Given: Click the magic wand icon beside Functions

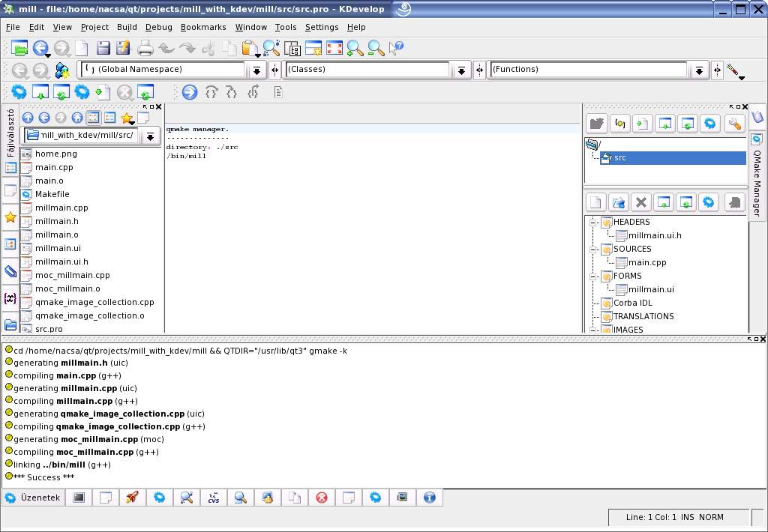Looking at the screenshot, I should (734, 71).
